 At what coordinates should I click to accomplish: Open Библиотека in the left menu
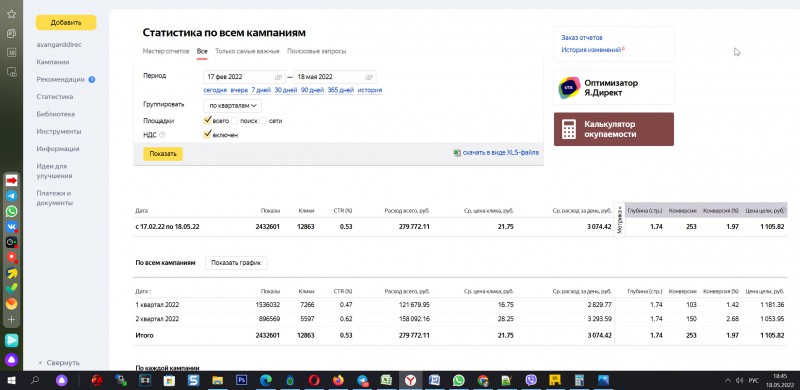click(56, 114)
